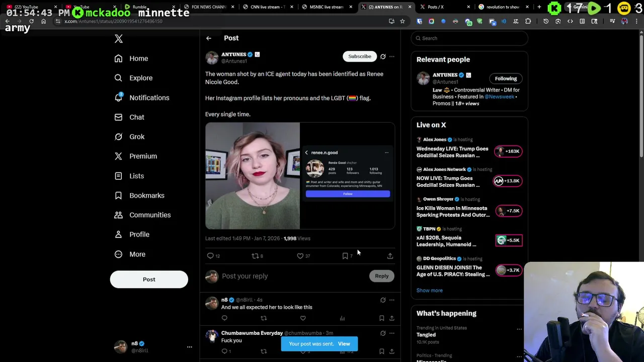Image resolution: width=644 pixels, height=362 pixels.
Task: View the sent post from toast
Action: pos(344,344)
